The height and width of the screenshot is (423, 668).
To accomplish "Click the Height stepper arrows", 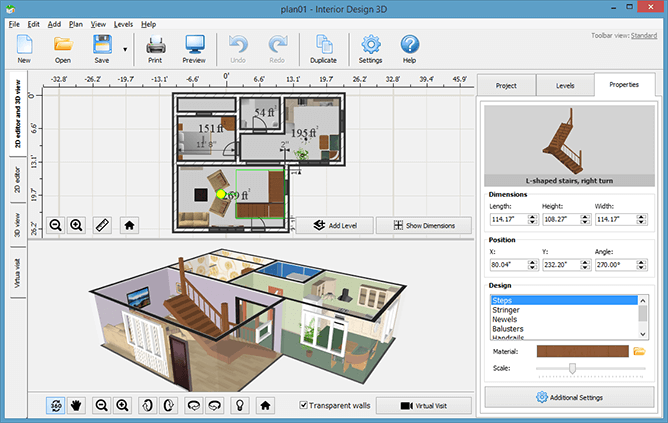I will point(585,219).
